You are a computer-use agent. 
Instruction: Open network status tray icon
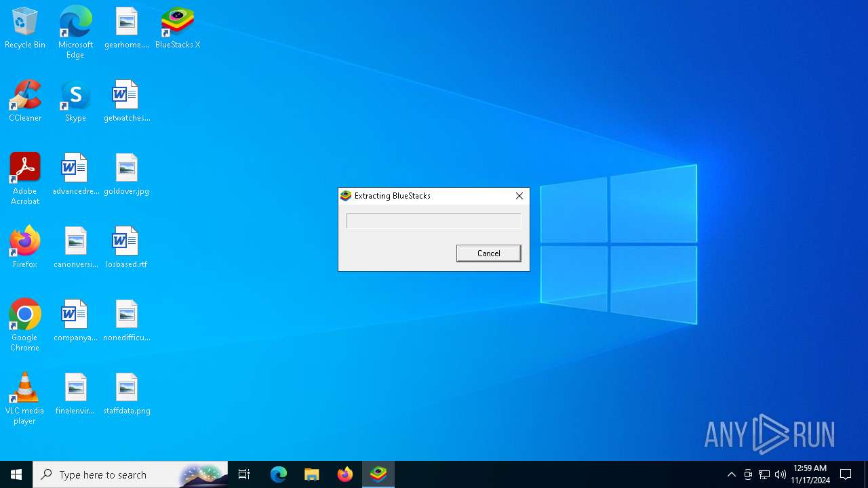pyautogui.click(x=764, y=474)
